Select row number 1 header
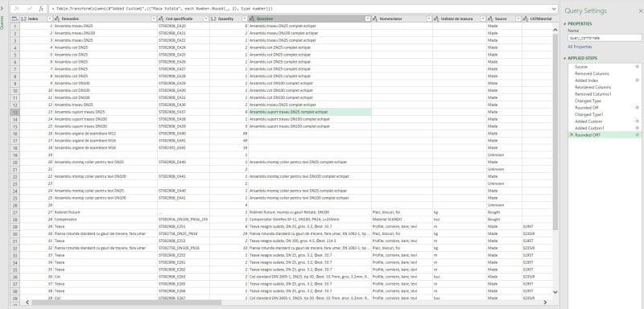The width and height of the screenshot is (644, 309). coord(14,26)
